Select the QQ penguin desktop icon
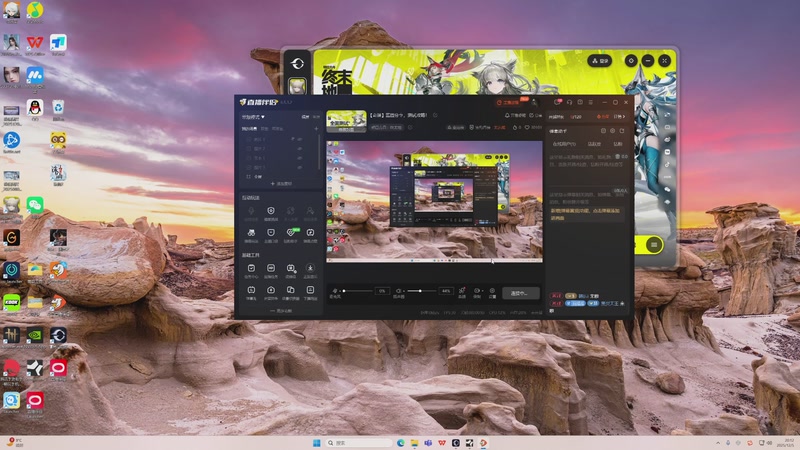The height and width of the screenshot is (450, 800). pyautogui.click(x=35, y=108)
